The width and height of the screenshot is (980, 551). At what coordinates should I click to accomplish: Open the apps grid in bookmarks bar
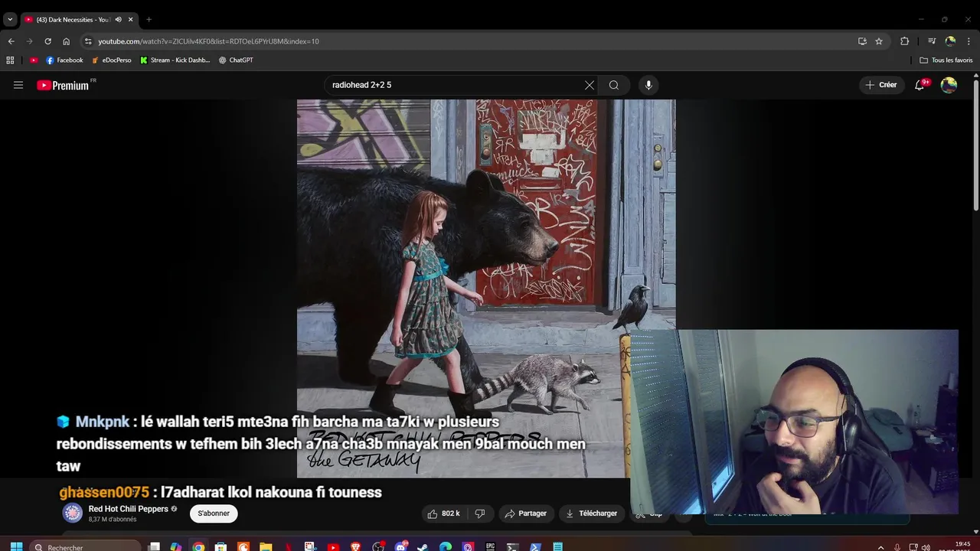10,60
